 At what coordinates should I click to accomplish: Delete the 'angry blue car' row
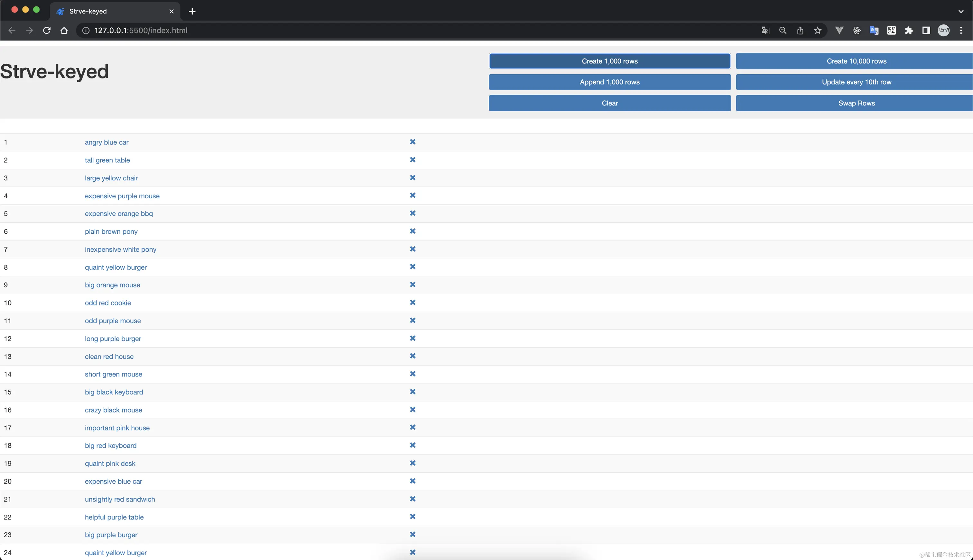[412, 142]
